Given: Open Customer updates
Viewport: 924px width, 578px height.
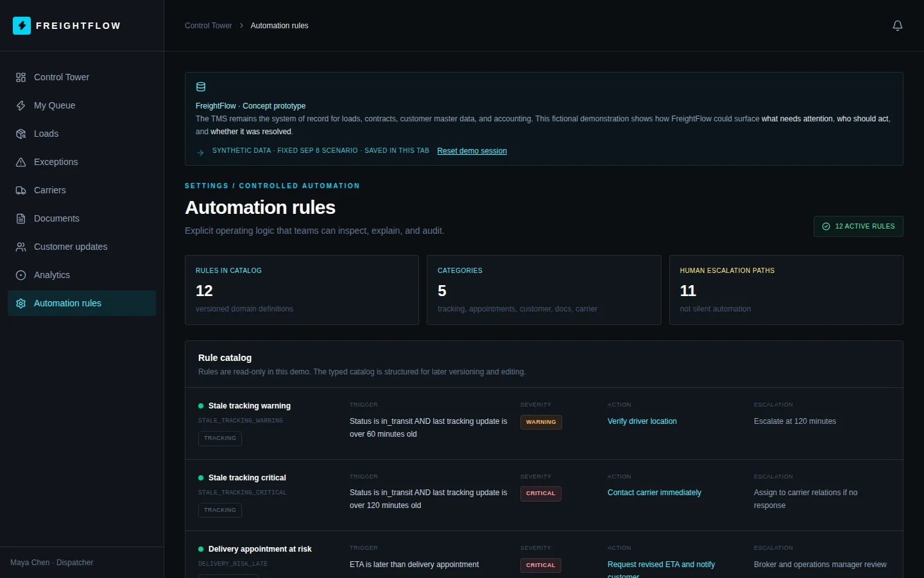Looking at the screenshot, I should tap(81, 247).
